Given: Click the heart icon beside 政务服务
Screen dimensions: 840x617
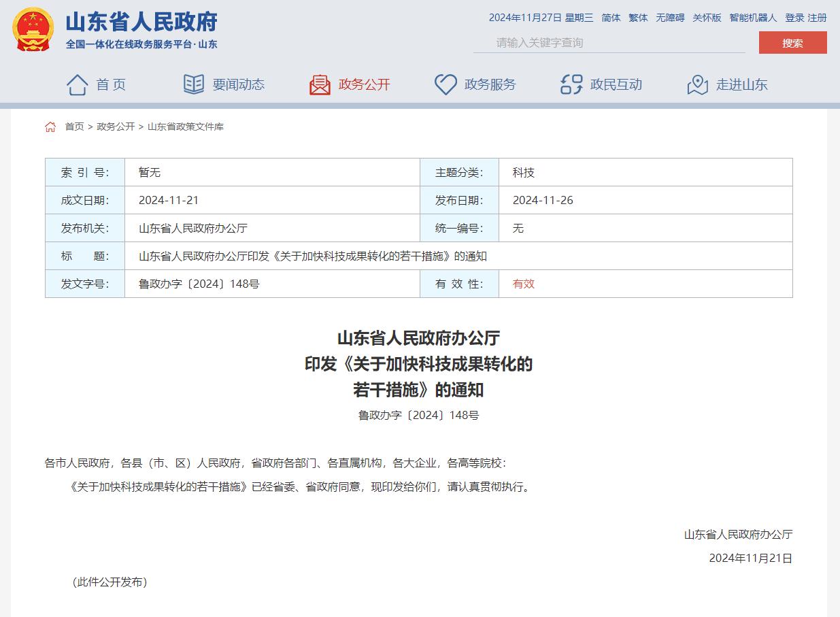Looking at the screenshot, I should [446, 84].
